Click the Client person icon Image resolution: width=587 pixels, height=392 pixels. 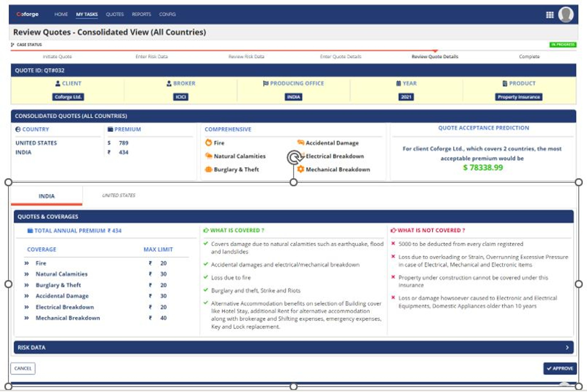[x=58, y=83]
